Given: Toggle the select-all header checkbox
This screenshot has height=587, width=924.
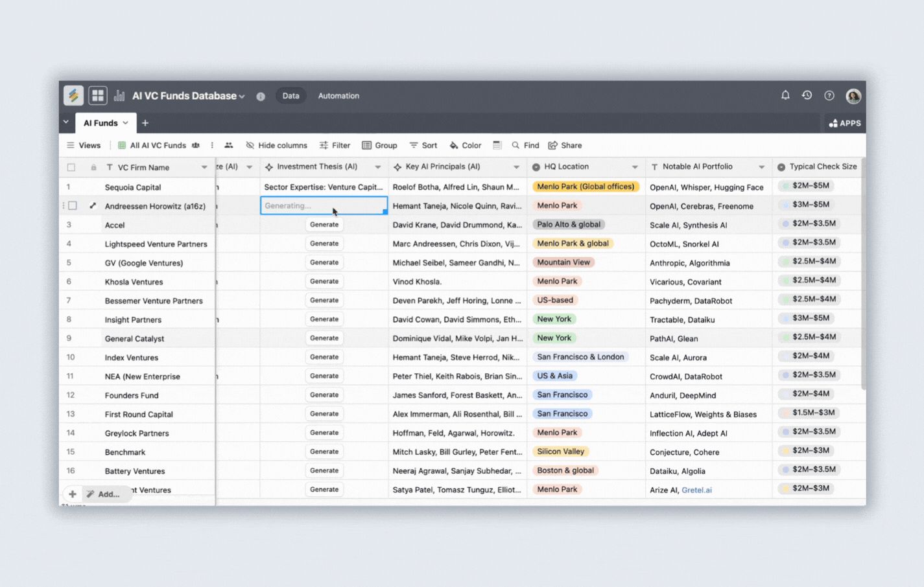Looking at the screenshot, I should tap(71, 167).
